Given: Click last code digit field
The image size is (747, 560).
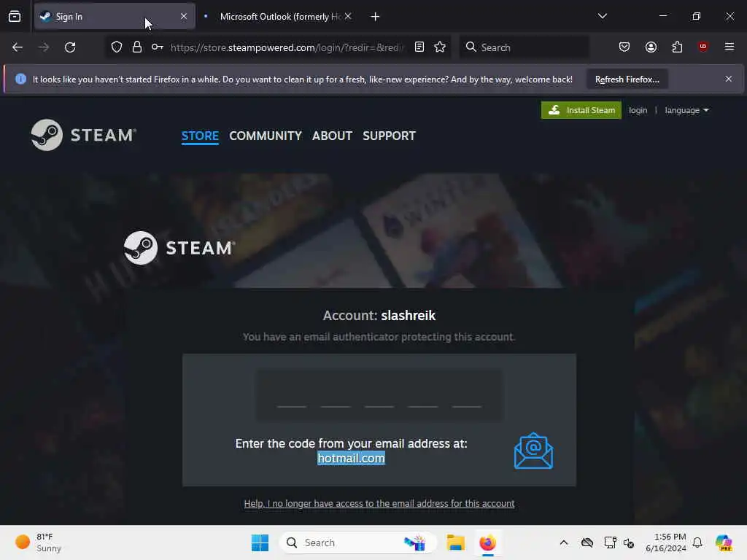Looking at the screenshot, I should tap(467, 394).
